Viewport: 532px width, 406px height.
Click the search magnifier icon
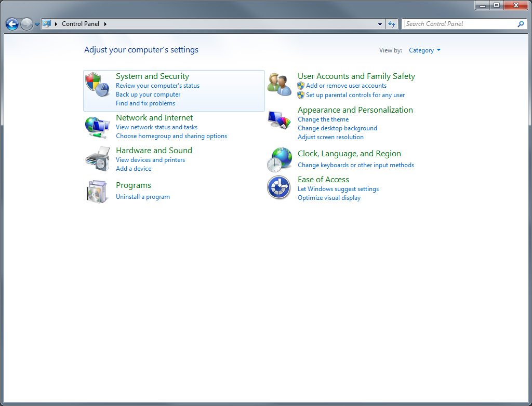click(521, 24)
